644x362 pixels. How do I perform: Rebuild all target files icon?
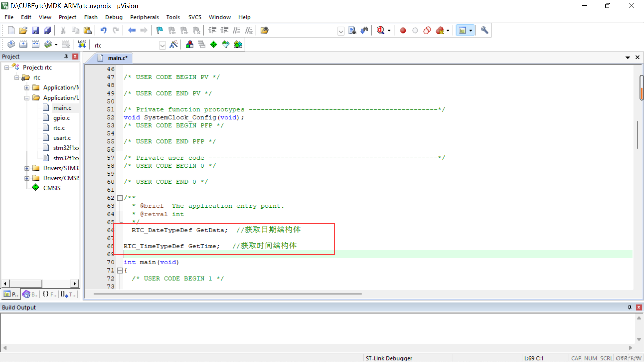[x=35, y=44]
